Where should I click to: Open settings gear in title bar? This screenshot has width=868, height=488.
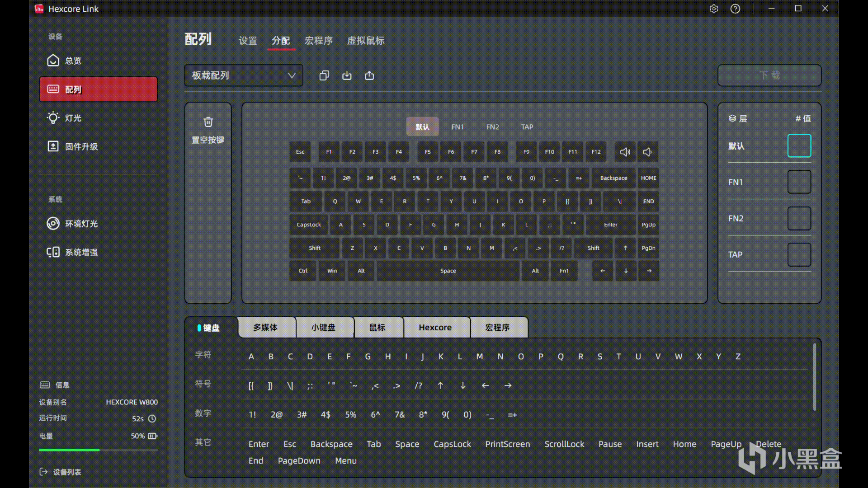coord(714,9)
